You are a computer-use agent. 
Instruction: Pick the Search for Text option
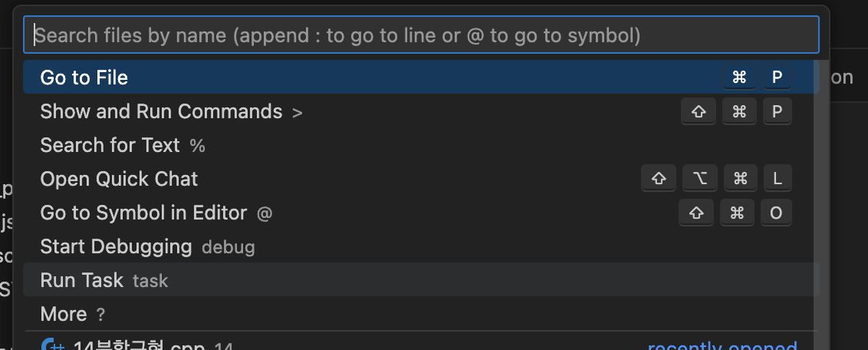(110, 145)
